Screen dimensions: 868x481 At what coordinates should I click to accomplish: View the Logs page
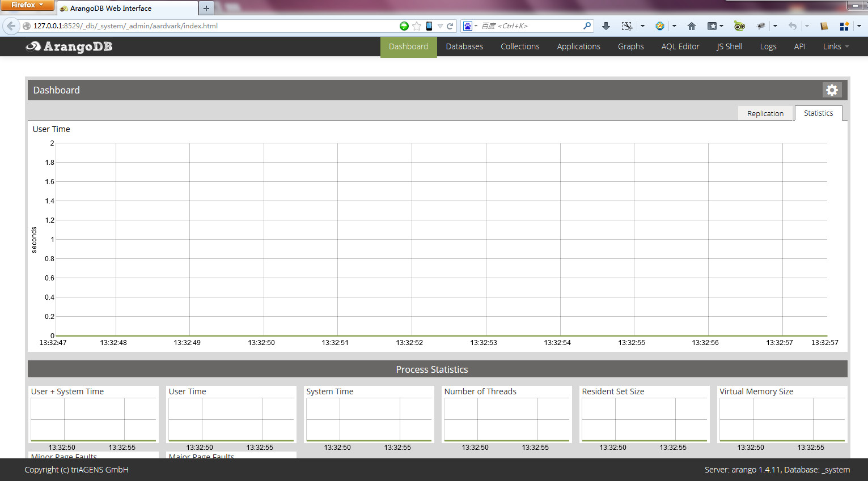[x=768, y=46]
